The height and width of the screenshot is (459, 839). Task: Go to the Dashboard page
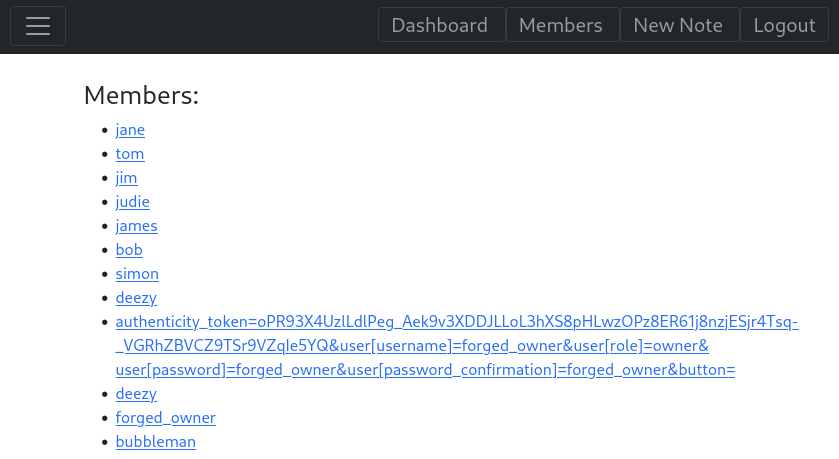[x=440, y=26]
